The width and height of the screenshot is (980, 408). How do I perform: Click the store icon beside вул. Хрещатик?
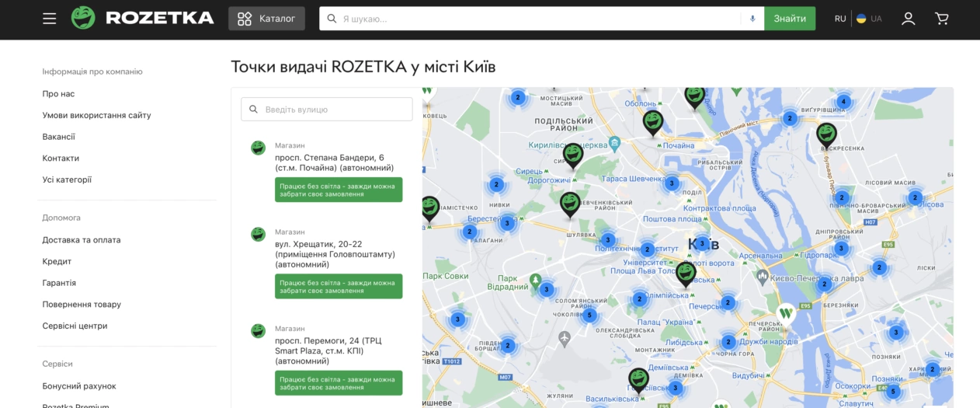click(258, 234)
